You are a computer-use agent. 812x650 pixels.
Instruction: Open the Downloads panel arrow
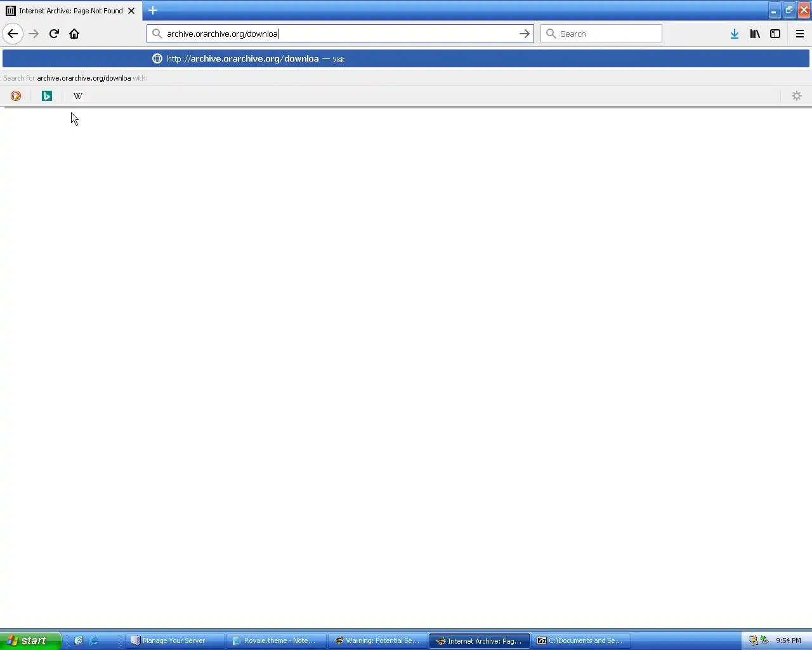(735, 34)
